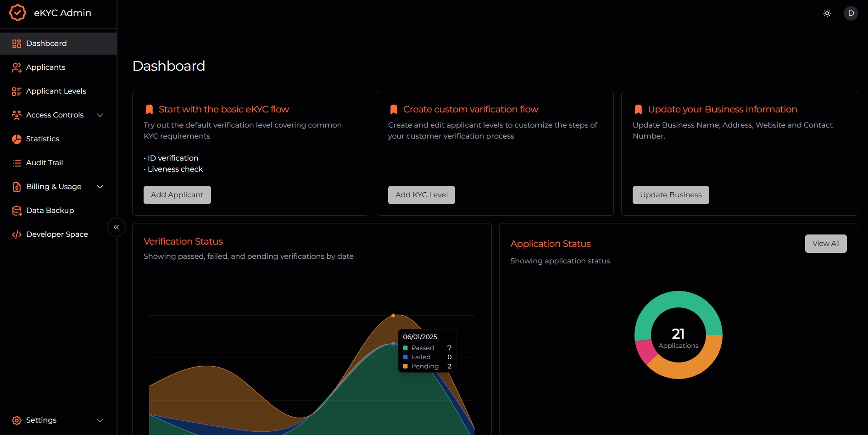868x435 pixels.
Task: Open the user avatar labeled D
Action: (851, 13)
